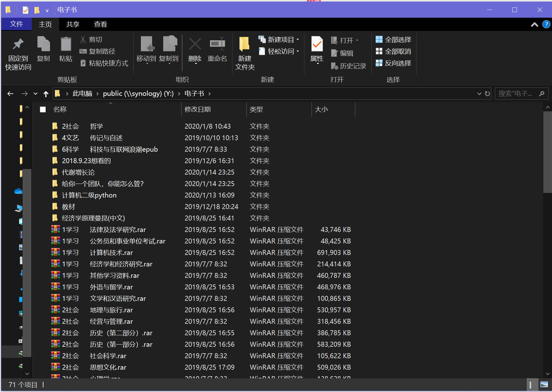Expand the Open button dropdown

pyautogui.click(x=357, y=40)
